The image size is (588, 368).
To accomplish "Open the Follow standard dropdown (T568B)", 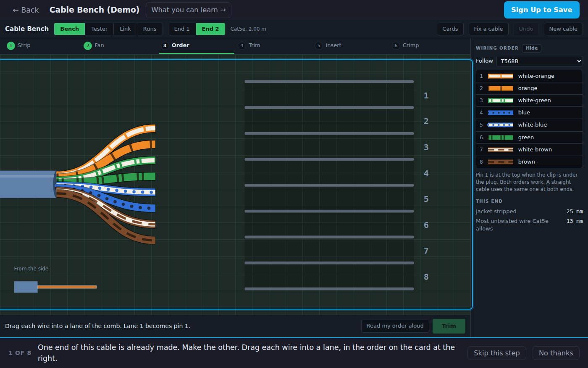I will coord(540,61).
